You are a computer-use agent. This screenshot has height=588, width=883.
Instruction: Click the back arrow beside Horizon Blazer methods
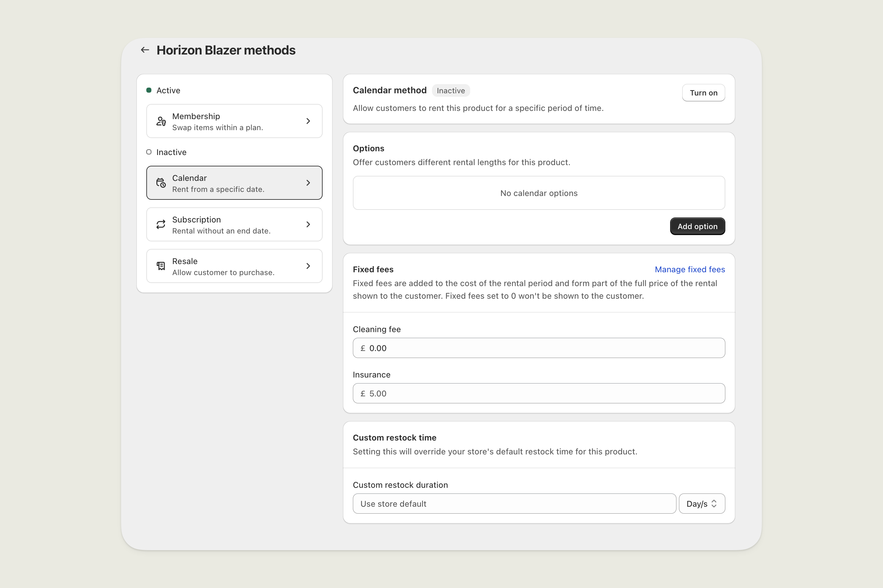click(x=145, y=50)
